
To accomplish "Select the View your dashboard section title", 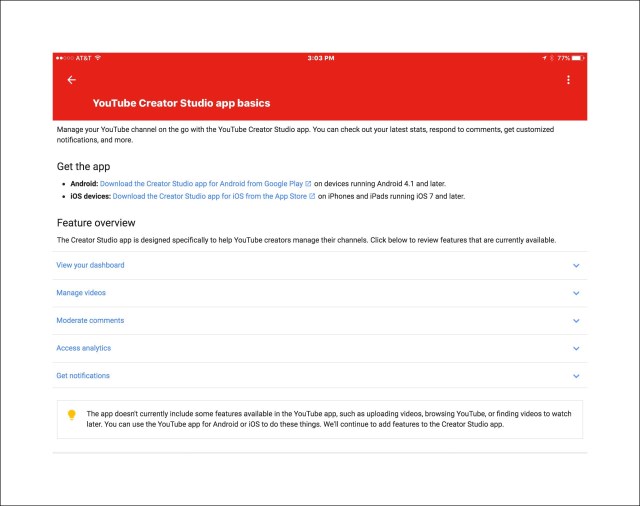I will coord(90,266).
